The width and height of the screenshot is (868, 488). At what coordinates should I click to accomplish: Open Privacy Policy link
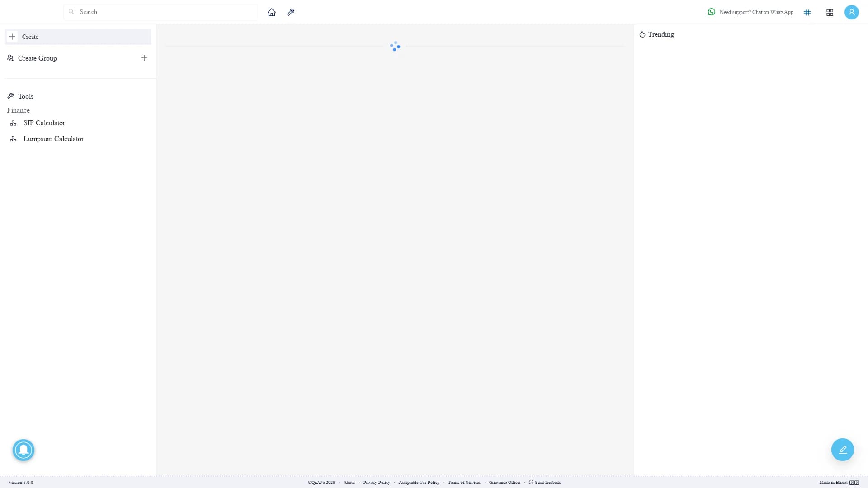[377, 483]
